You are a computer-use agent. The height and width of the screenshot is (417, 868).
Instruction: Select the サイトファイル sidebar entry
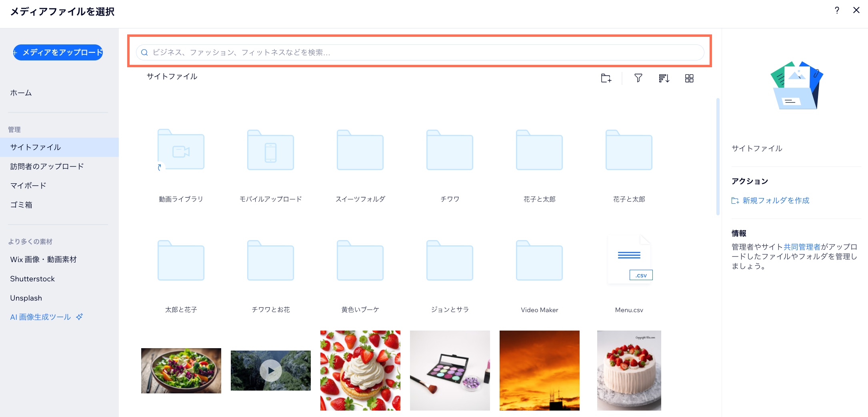(36, 147)
